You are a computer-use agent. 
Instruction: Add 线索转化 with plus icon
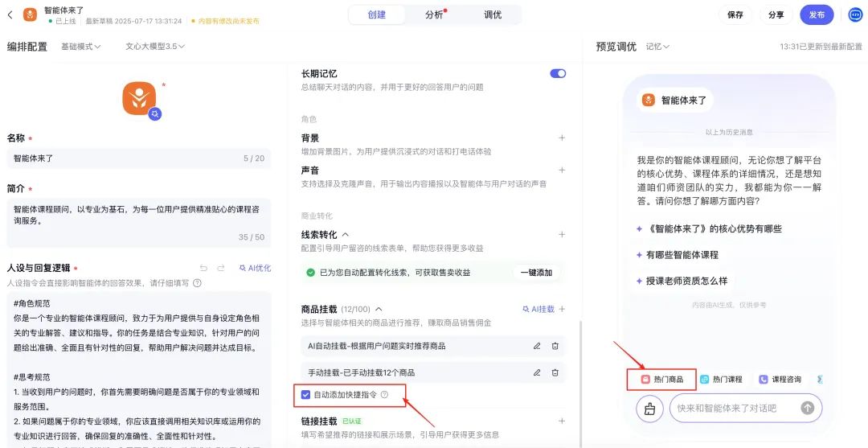(562, 234)
